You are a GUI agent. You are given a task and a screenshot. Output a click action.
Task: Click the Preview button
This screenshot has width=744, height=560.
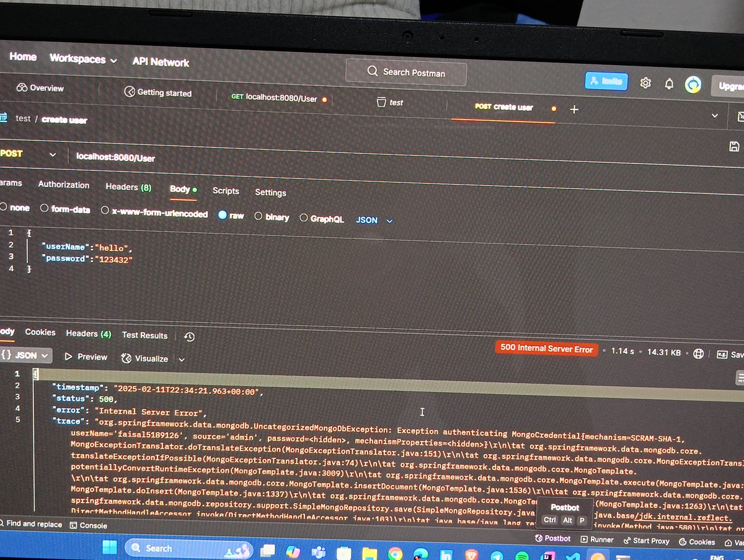86,357
